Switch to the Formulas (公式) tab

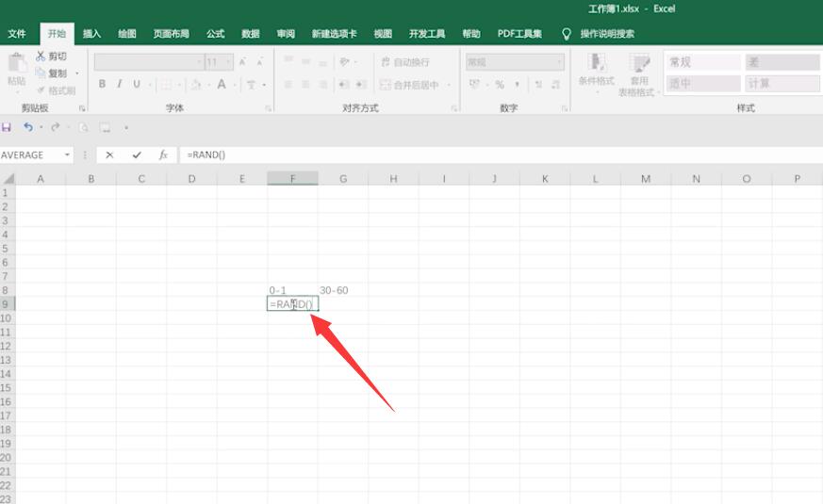pos(215,34)
